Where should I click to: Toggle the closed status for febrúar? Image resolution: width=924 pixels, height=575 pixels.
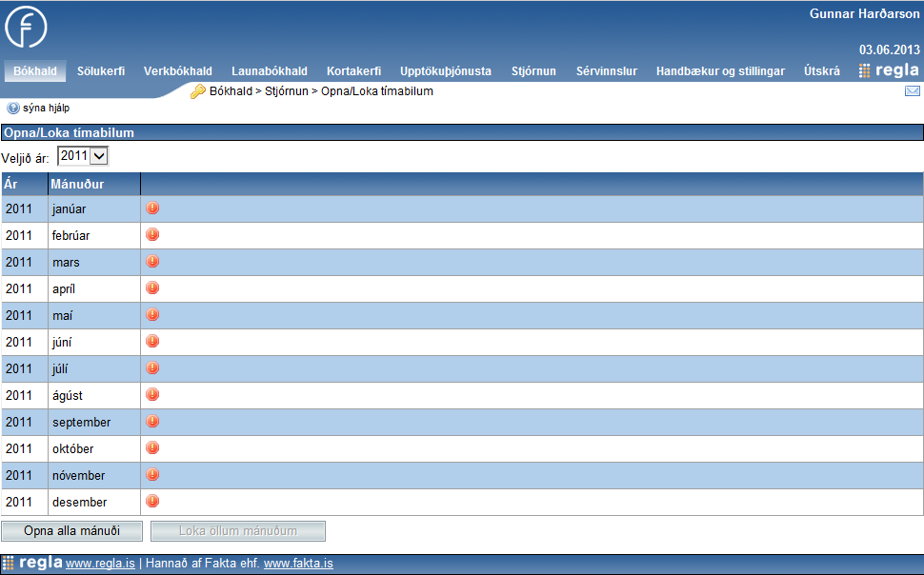(152, 235)
